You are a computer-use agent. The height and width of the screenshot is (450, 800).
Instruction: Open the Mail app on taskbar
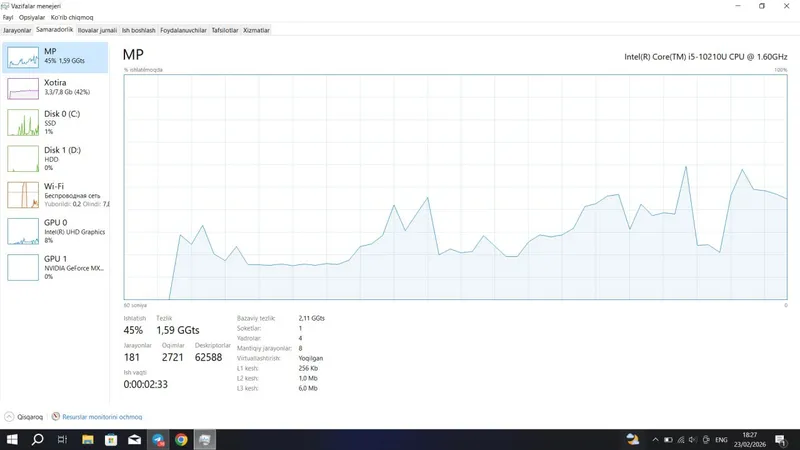135,440
